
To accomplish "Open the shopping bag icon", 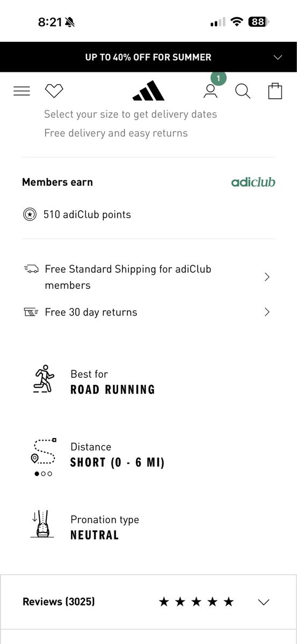I will (x=275, y=91).
